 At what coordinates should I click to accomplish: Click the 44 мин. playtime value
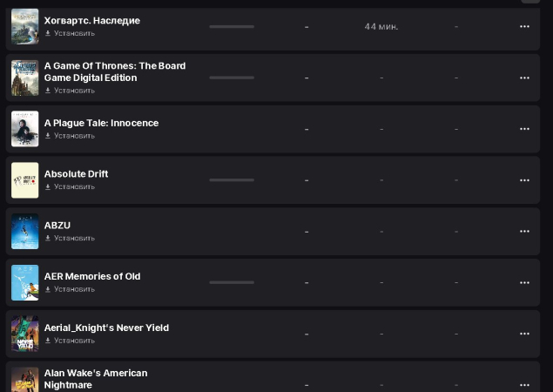pyautogui.click(x=381, y=27)
